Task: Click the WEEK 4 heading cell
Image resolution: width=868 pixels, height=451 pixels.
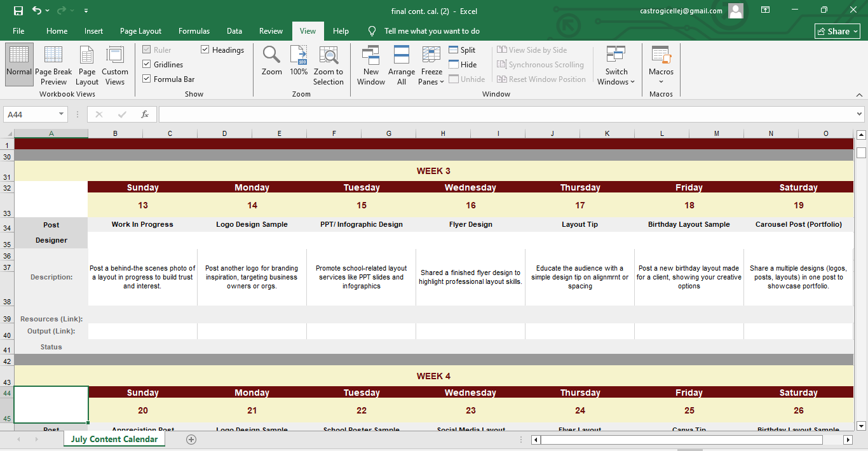Action: pos(433,376)
